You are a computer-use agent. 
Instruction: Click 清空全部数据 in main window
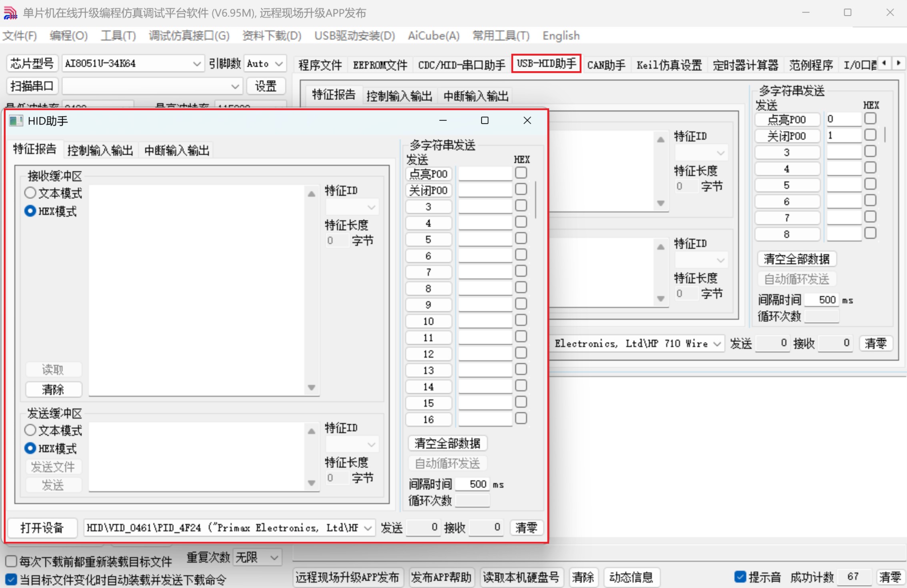[797, 259]
